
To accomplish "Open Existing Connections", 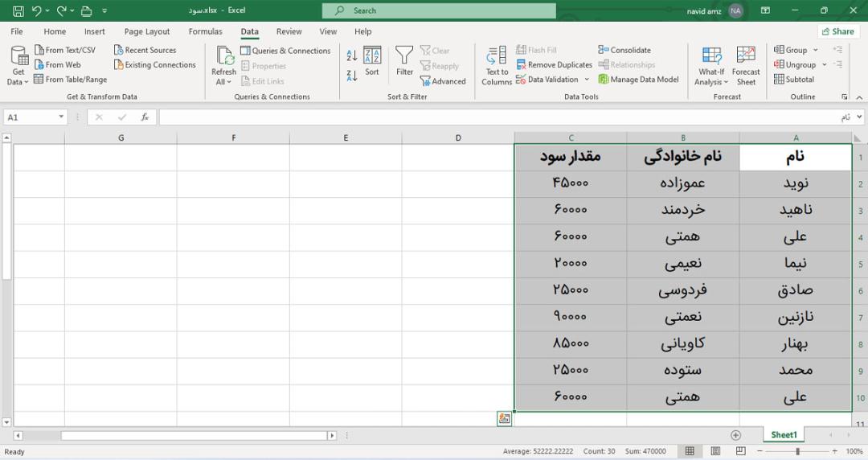I will 155,65.
